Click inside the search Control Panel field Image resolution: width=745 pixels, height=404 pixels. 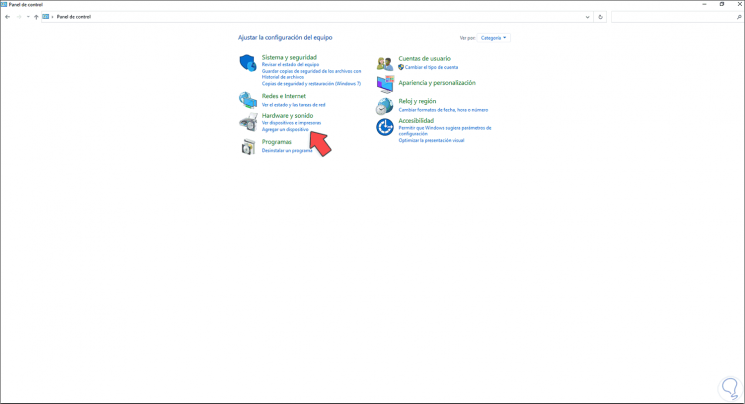pyautogui.click(x=674, y=17)
